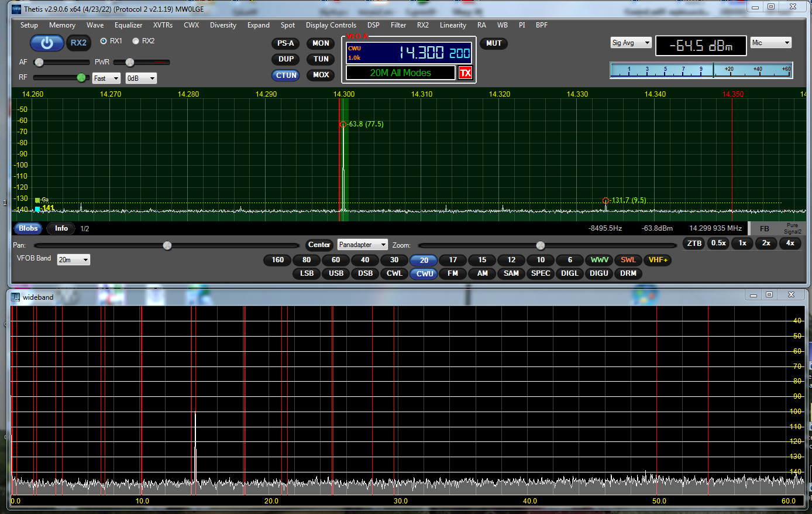Switch to CWL mode
Screen dimensions: 812x514
pyautogui.click(x=394, y=273)
